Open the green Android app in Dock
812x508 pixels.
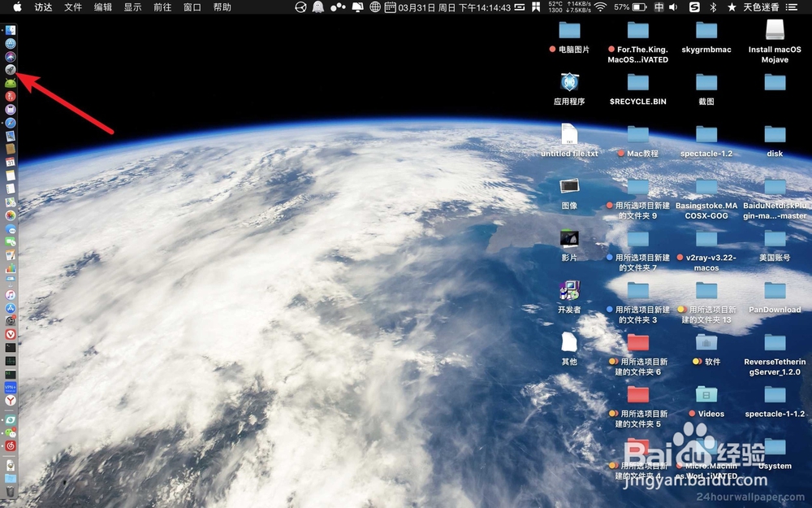[x=11, y=84]
